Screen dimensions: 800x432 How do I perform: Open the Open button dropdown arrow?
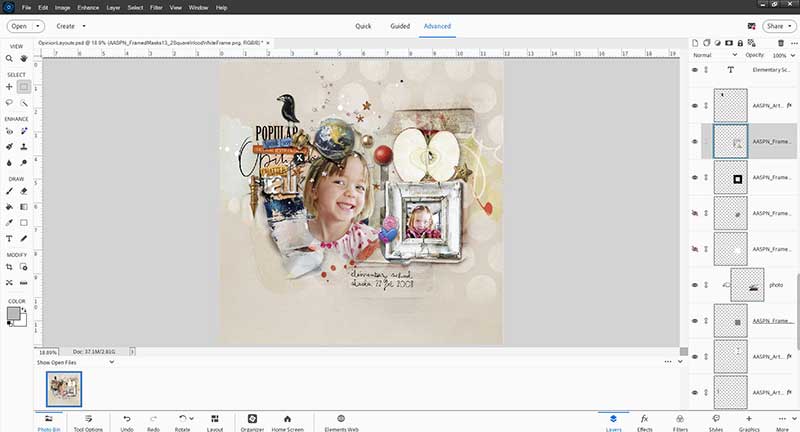37,26
